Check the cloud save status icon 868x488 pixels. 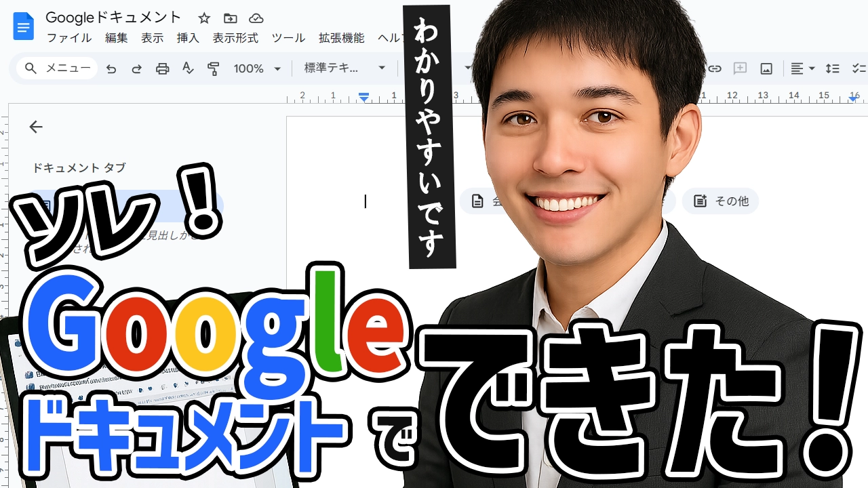[x=256, y=18]
